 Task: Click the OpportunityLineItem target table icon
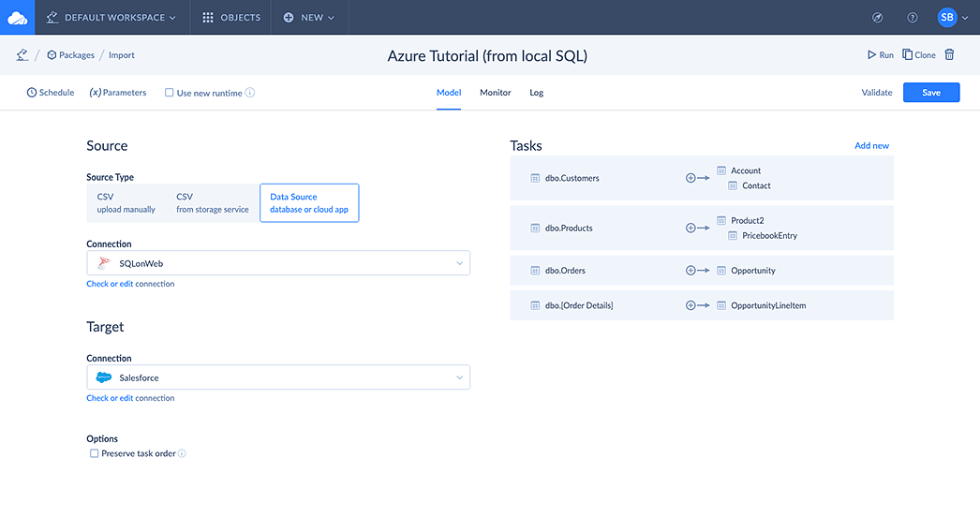721,305
